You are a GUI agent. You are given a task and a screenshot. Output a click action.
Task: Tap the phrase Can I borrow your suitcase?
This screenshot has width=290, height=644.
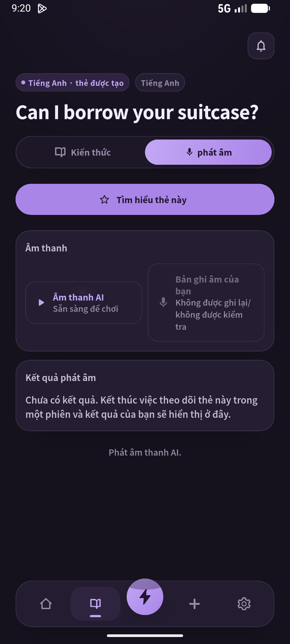click(x=137, y=112)
